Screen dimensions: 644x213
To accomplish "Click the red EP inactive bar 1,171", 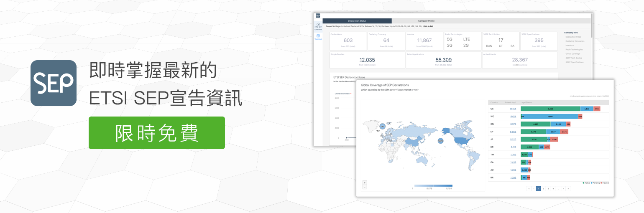I will pyautogui.click(x=564, y=132).
